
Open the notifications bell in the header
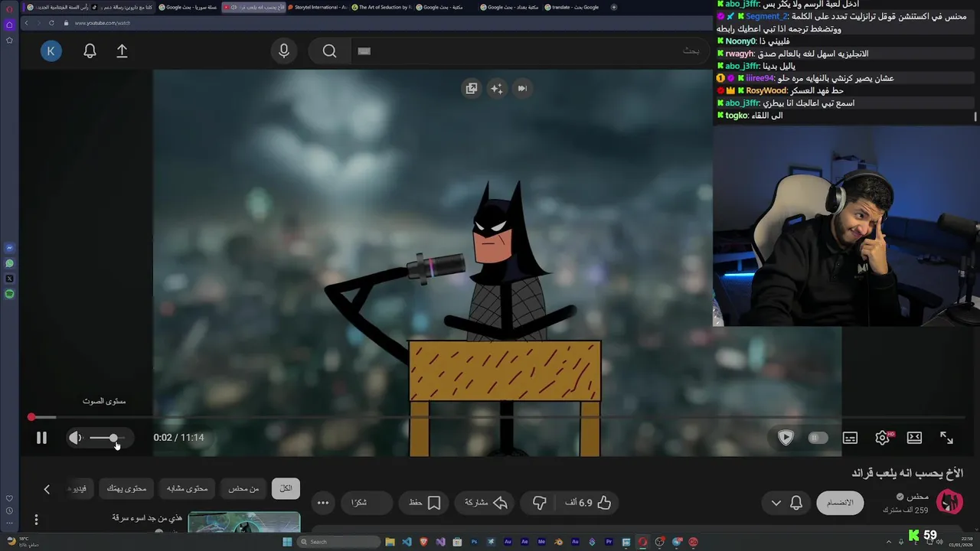(90, 51)
